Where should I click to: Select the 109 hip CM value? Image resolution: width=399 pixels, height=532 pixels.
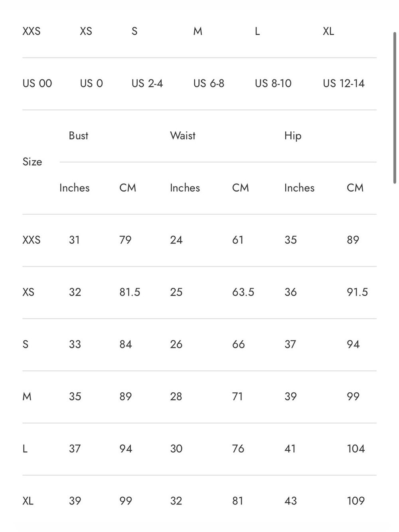pyautogui.click(x=356, y=501)
